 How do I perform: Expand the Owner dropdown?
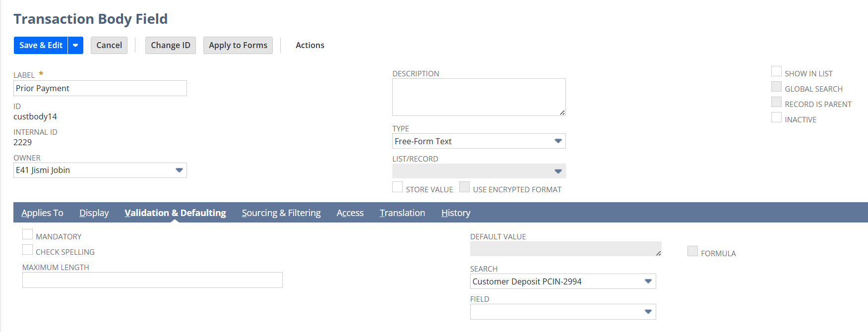(179, 170)
